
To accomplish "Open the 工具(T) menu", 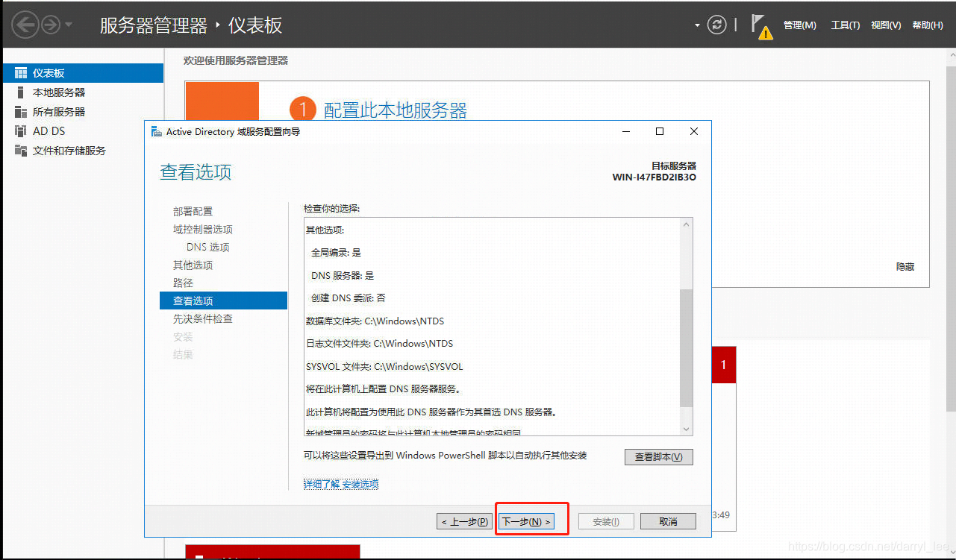I will pyautogui.click(x=846, y=25).
